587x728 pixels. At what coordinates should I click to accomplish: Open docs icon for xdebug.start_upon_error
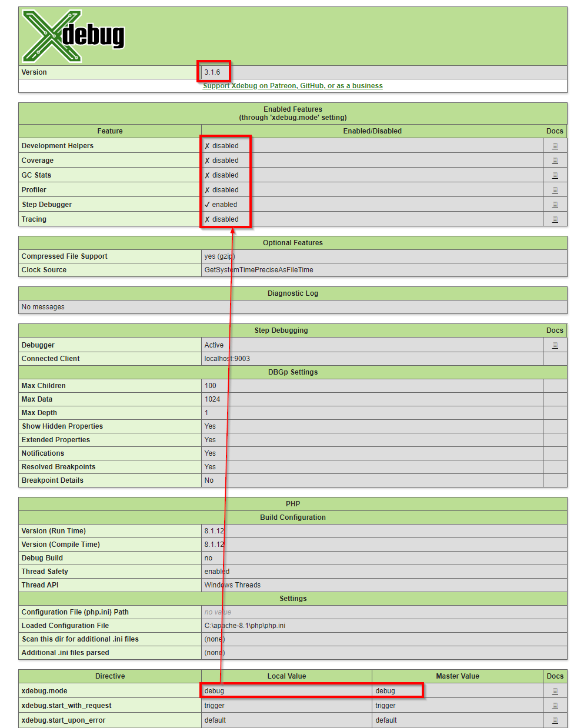(x=555, y=720)
